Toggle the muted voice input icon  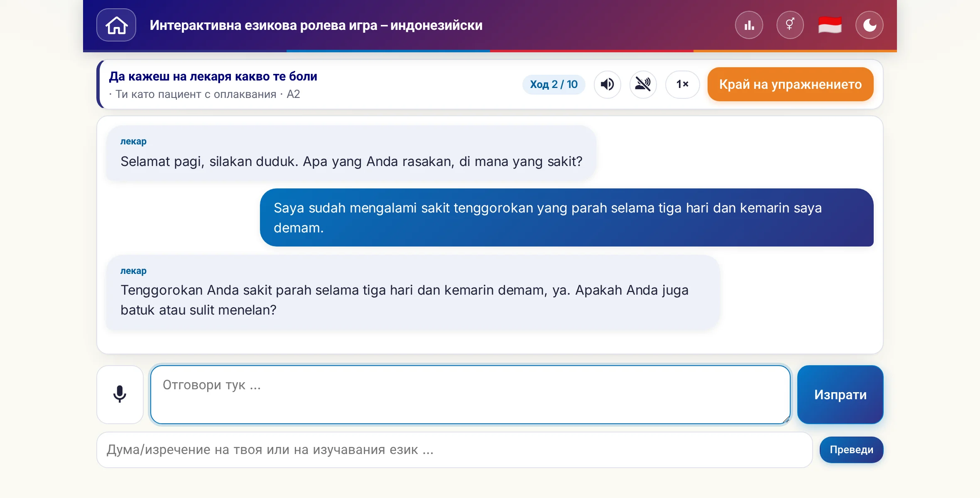643,84
